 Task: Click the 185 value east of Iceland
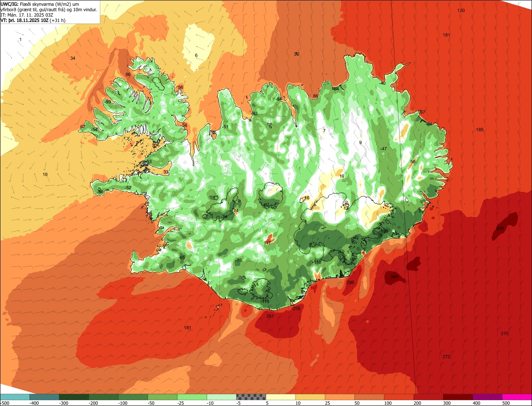click(480, 130)
